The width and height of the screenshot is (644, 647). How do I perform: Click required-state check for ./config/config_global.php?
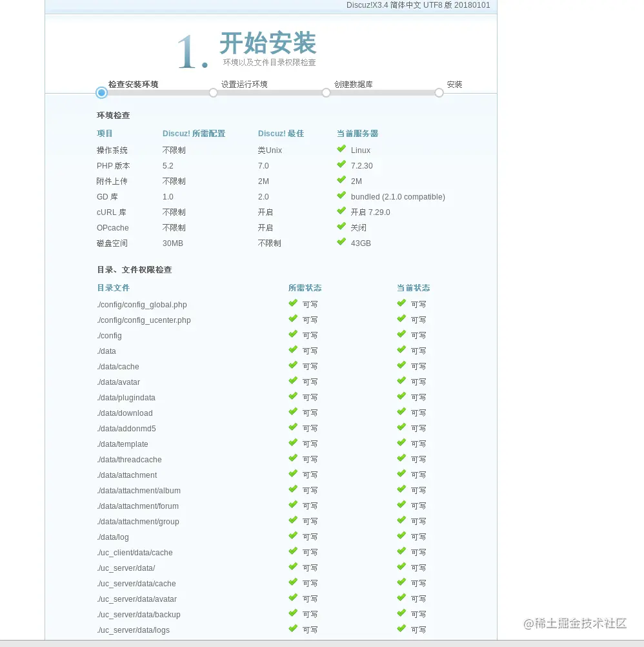click(x=293, y=303)
